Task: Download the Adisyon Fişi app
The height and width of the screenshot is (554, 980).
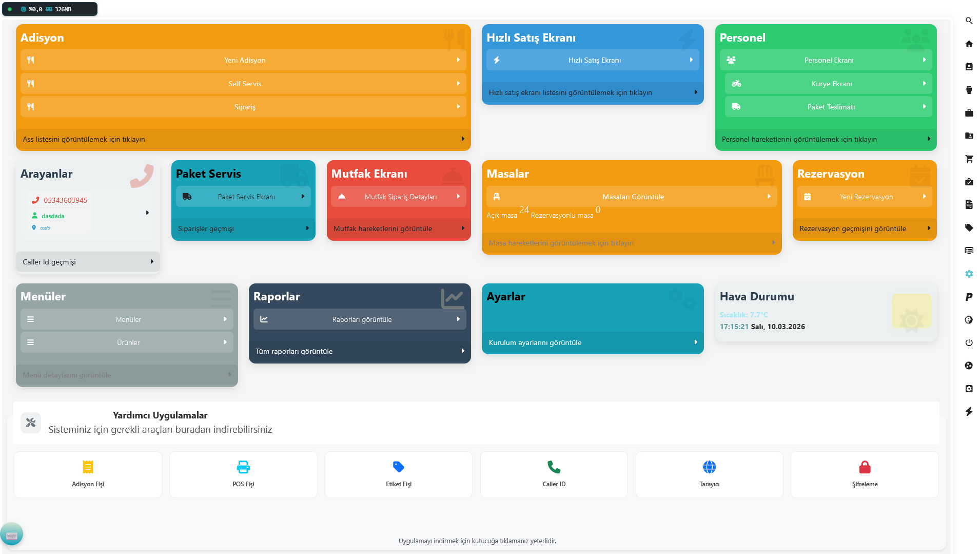Action: (88, 474)
